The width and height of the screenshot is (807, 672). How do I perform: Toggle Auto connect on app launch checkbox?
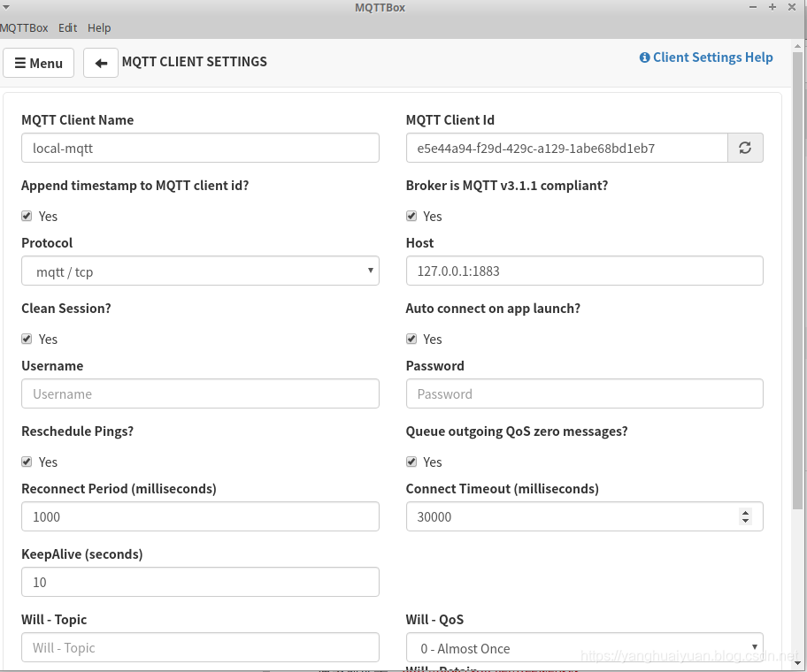click(411, 339)
